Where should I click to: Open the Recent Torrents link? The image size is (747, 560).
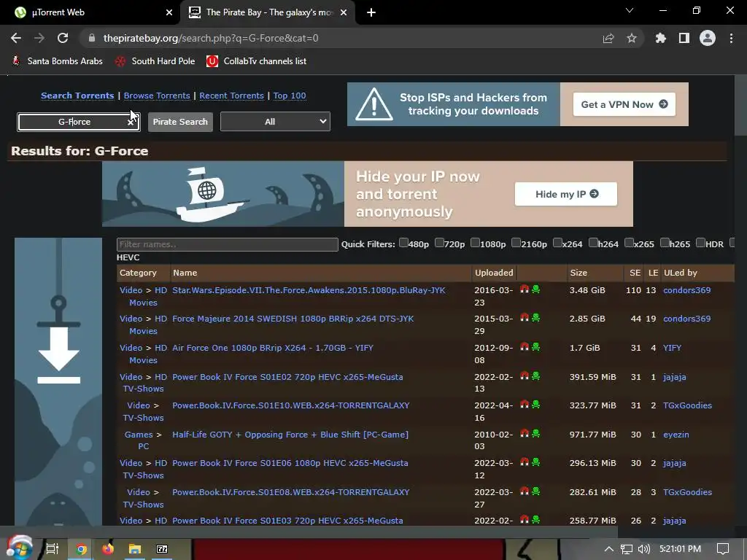pos(231,96)
